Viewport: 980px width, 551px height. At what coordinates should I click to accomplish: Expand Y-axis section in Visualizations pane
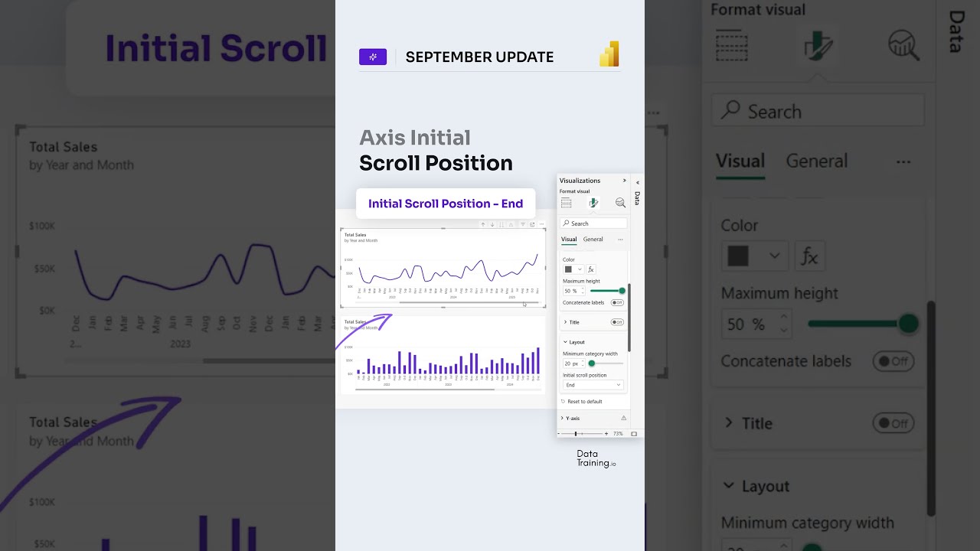[x=562, y=418]
